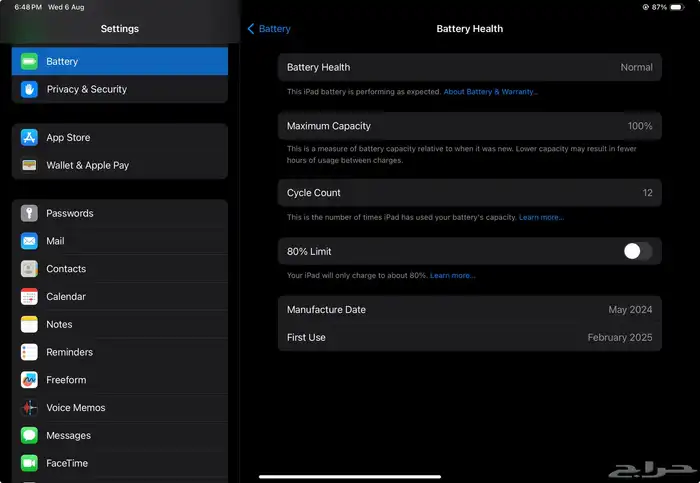
Task: Open Calendar settings row
Action: point(120,296)
